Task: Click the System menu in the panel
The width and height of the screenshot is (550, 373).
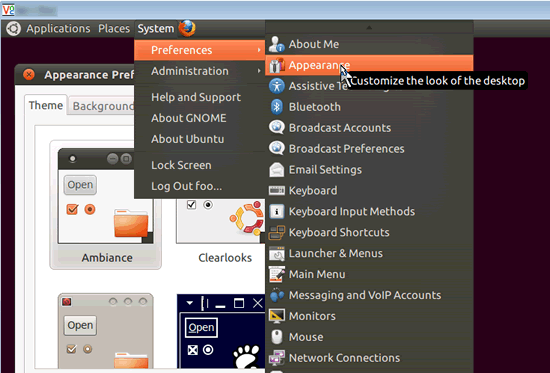Action: [155, 29]
